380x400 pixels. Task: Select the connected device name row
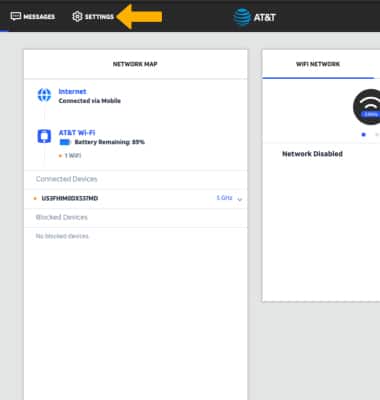(136, 199)
